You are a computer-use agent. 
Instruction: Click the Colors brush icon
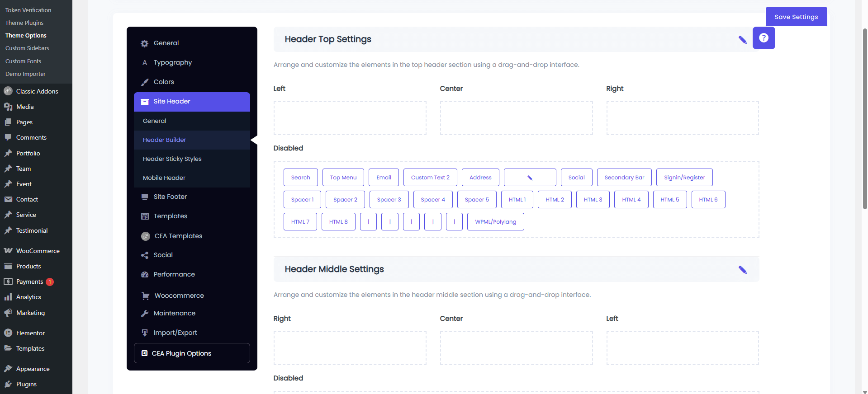(x=145, y=82)
